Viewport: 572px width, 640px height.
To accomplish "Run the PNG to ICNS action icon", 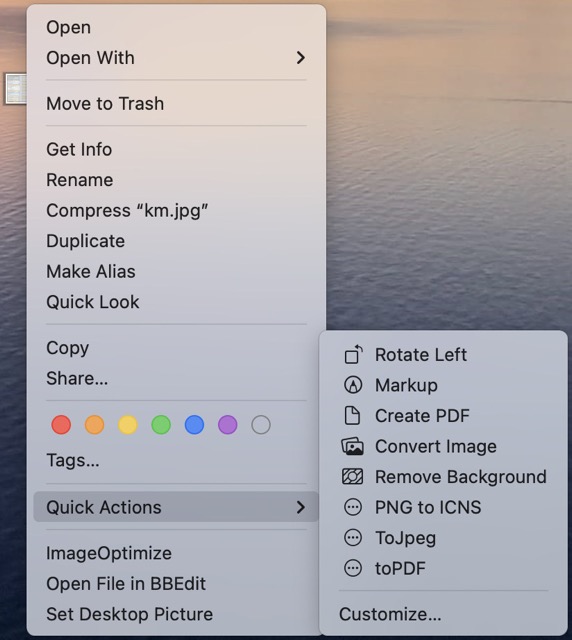I will pos(353,507).
